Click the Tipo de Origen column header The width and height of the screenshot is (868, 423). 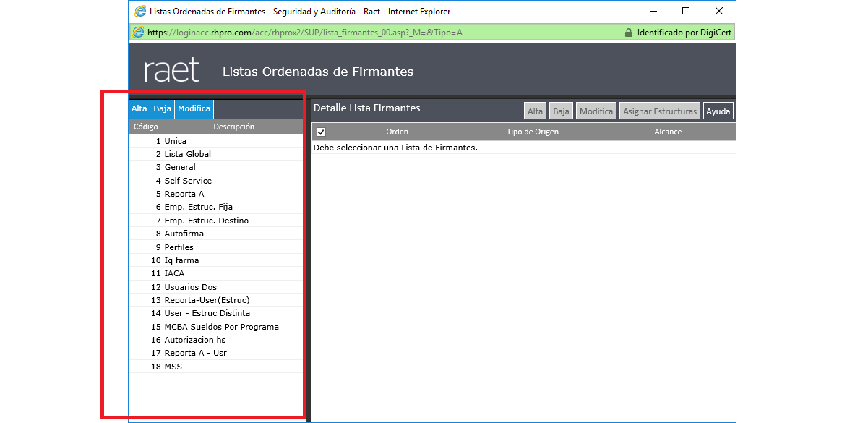coord(533,132)
